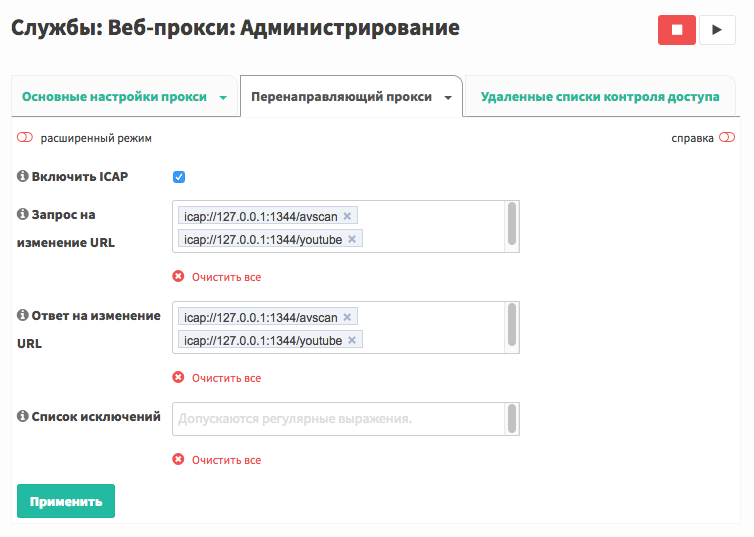
Task: Click info icon beside Список исключений
Action: [23, 416]
